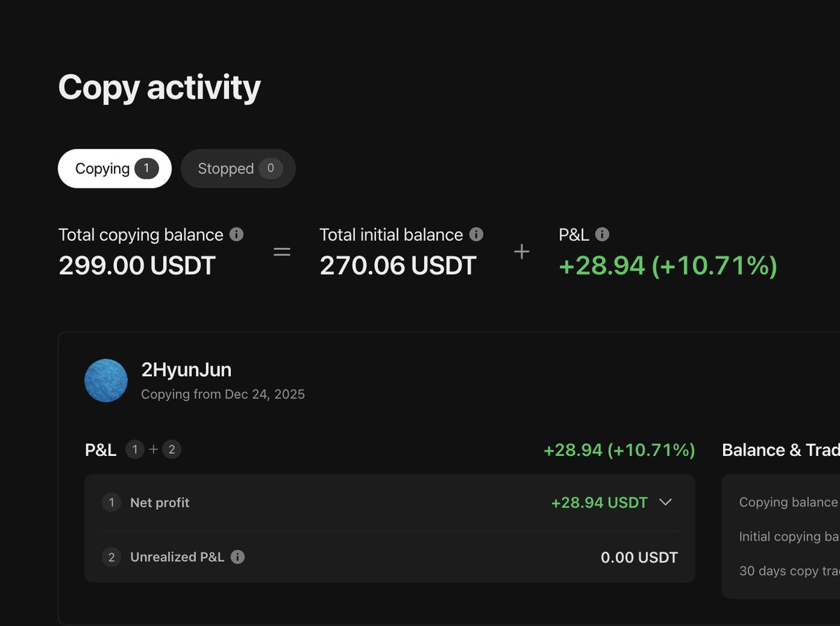Open info icon beside Total copying balance
This screenshot has height=626, width=840.
click(237, 235)
